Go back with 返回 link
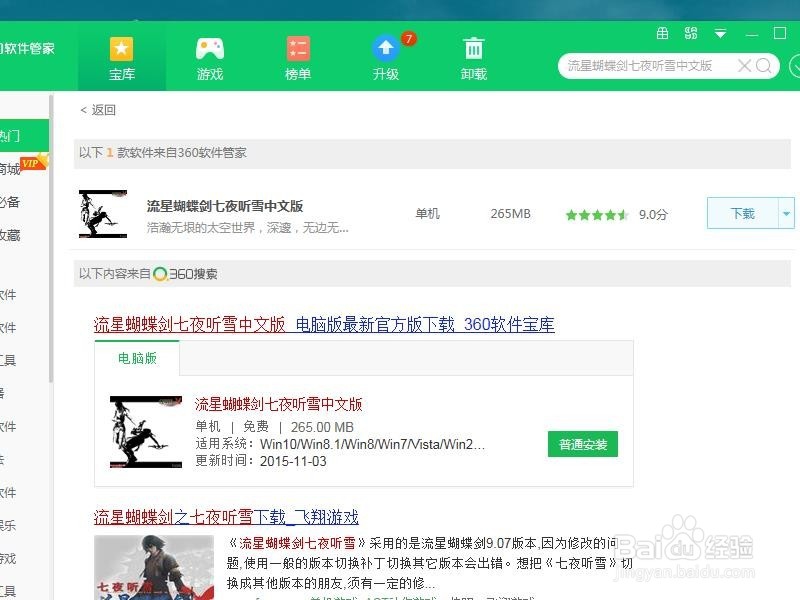The height and width of the screenshot is (600, 800). (98, 110)
